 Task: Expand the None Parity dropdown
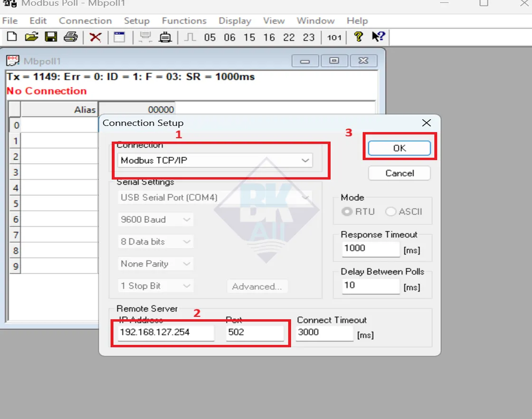coord(155,264)
